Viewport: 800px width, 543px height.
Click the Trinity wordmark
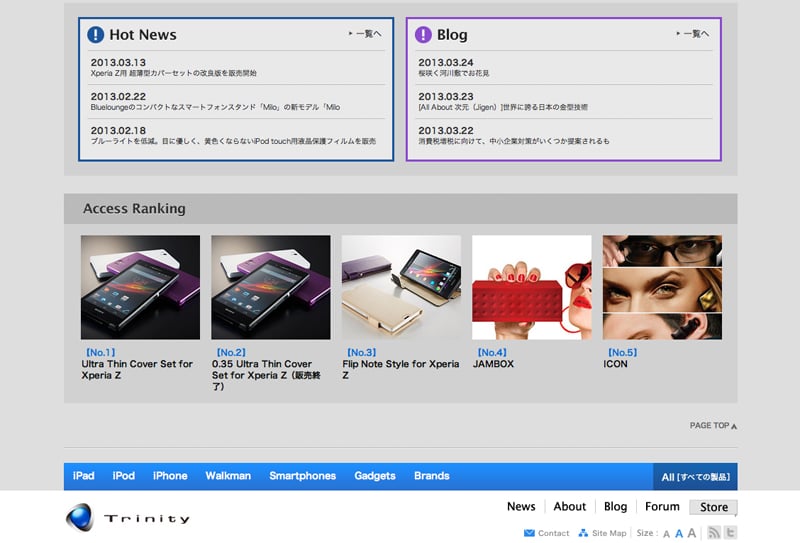[147, 519]
